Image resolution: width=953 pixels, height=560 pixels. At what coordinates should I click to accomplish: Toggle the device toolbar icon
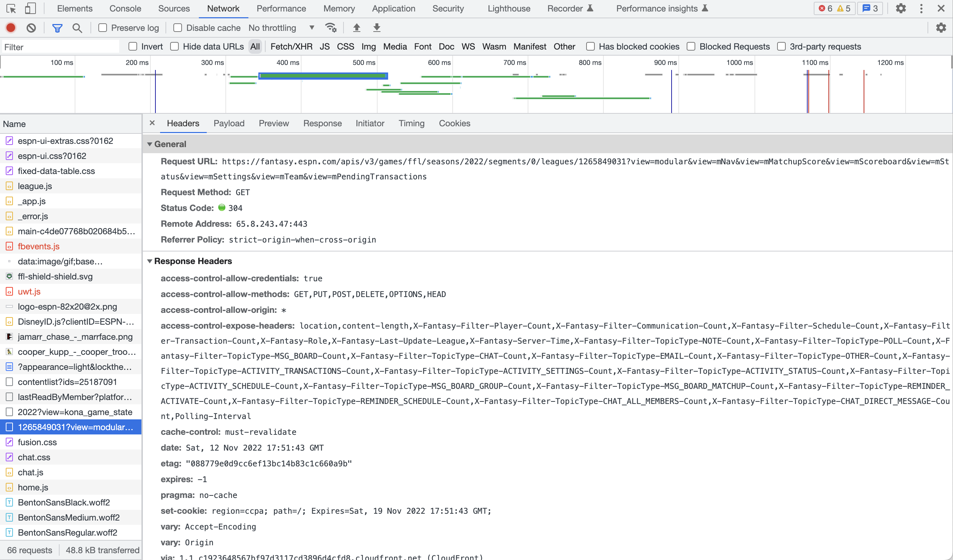[x=30, y=8]
